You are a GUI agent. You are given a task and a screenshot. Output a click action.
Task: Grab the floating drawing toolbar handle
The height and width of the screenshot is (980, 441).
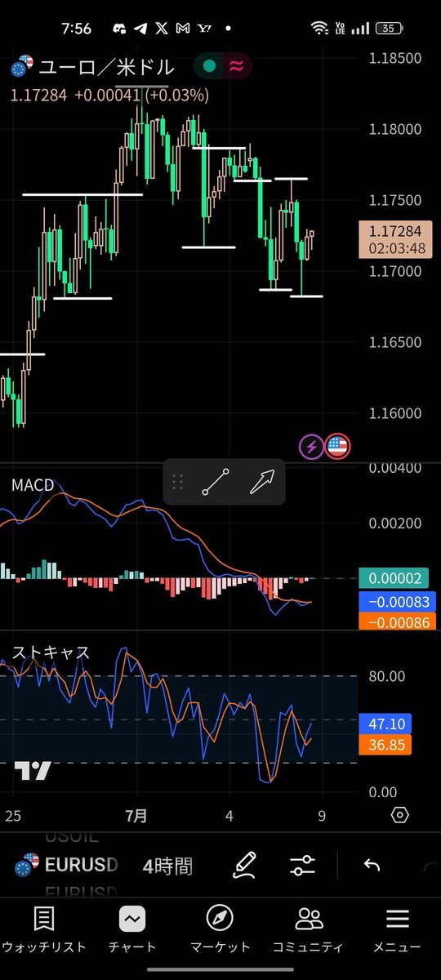click(x=177, y=483)
